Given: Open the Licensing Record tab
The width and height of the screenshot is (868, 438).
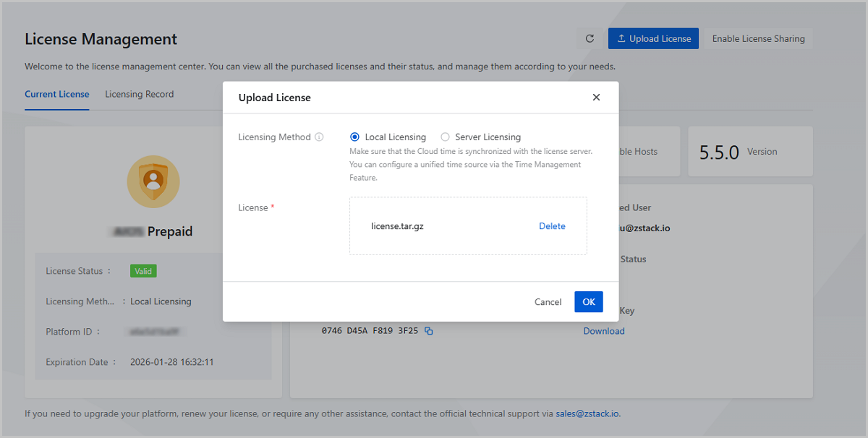Looking at the screenshot, I should click(139, 95).
